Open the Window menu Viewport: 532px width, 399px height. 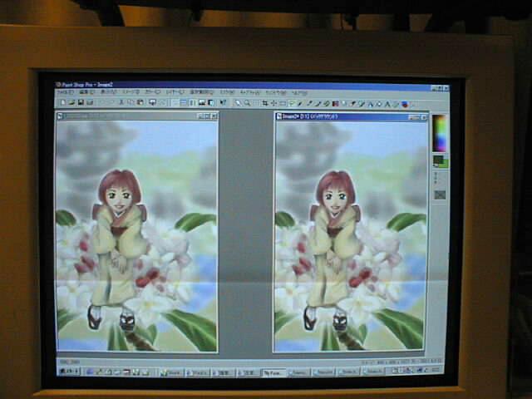click(275, 92)
